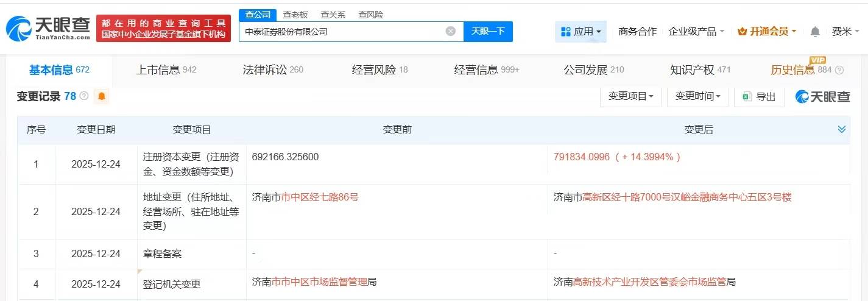Switch to the 经营信息 tab
Screen dimensions: 868x301
click(487, 70)
